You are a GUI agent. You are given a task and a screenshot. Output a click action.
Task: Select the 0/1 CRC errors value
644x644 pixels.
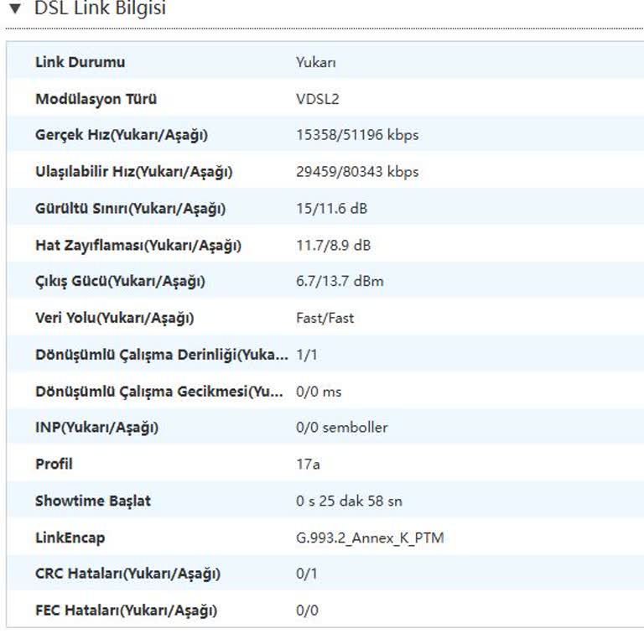click(307, 574)
